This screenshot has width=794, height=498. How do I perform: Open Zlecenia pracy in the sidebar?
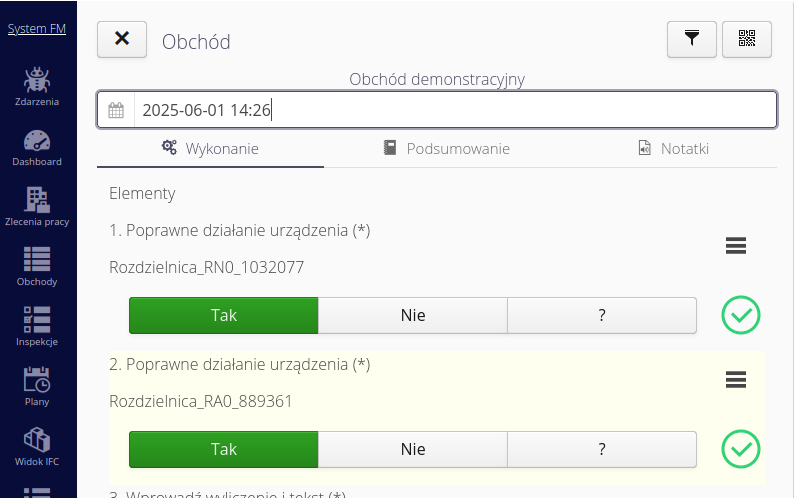[37, 207]
